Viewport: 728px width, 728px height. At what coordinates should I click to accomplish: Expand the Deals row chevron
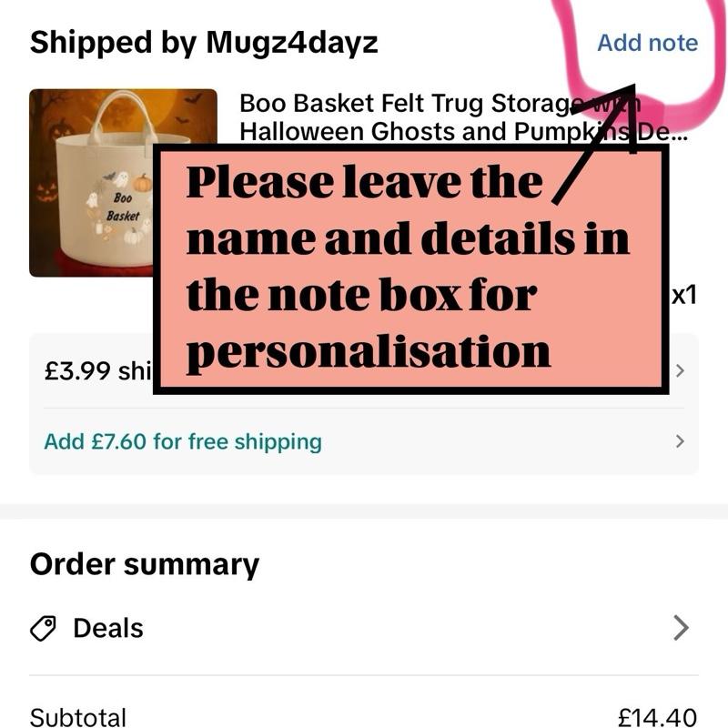[681, 628]
